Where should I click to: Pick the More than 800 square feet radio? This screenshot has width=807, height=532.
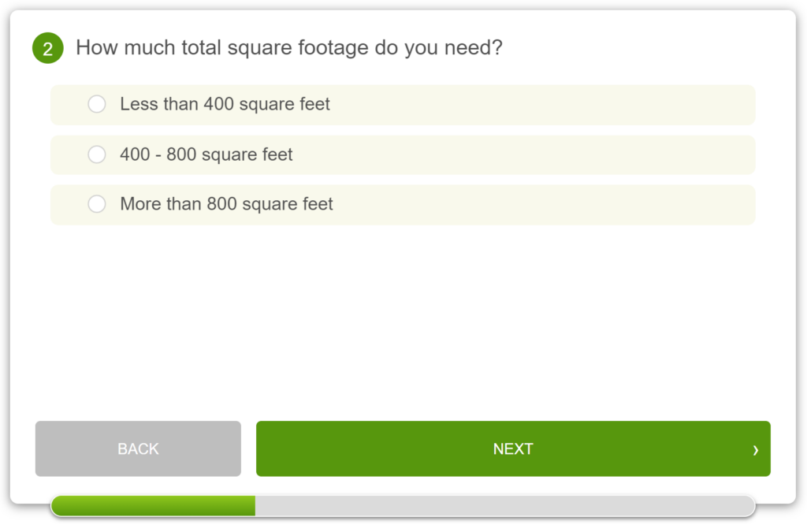[97, 204]
